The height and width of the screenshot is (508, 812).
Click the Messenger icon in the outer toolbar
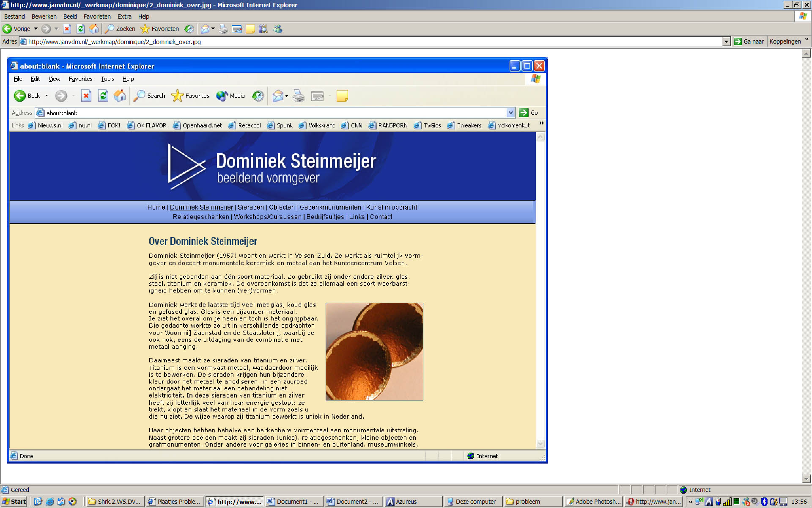pyautogui.click(x=277, y=29)
